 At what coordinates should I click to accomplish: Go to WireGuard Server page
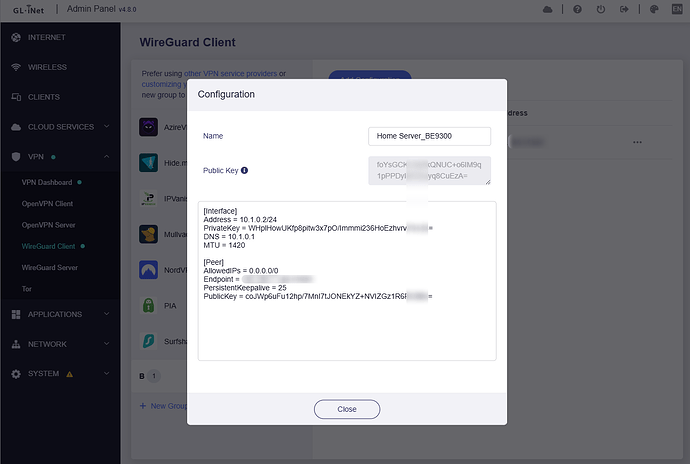50,267
